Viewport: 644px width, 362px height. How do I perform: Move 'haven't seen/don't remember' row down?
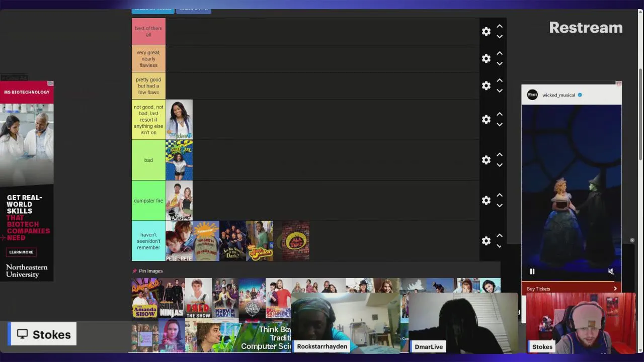point(500,246)
